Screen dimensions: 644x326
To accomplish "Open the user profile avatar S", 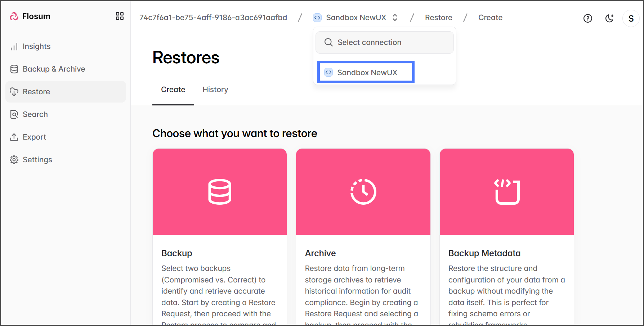I will [631, 18].
